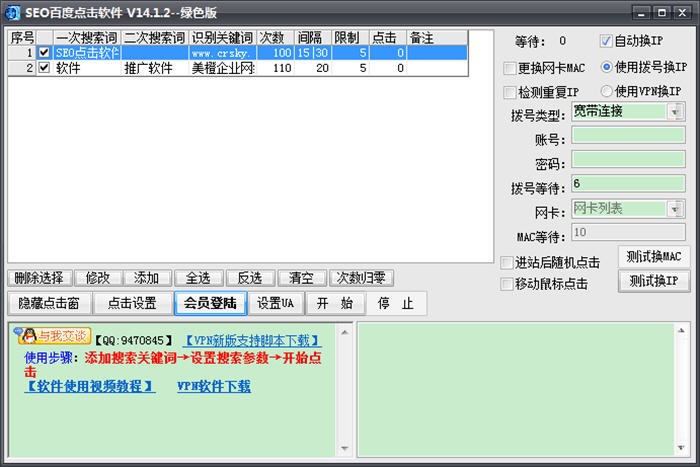This screenshot has height=467, width=700.
Task: Select 使用拨号换IP radio button
Action: pos(606,67)
